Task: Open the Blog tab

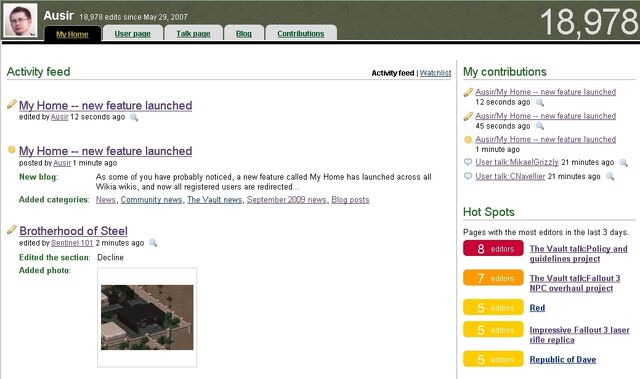Action: pos(244,33)
